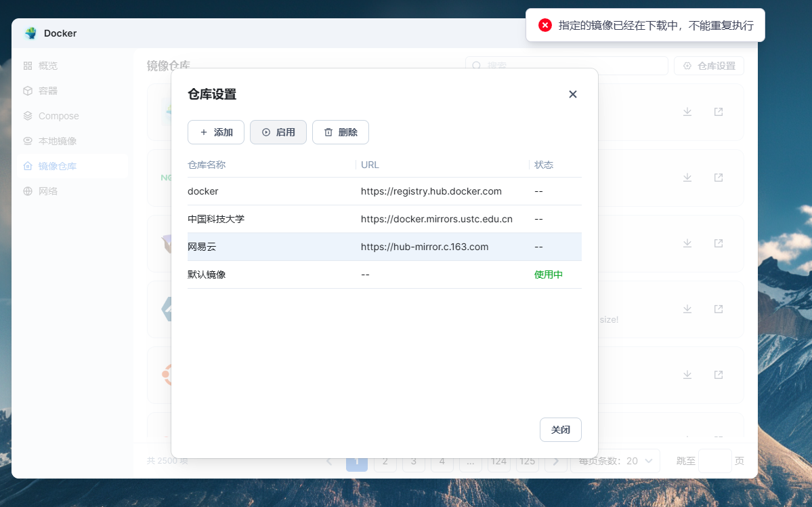Open Compose in the sidebar
The height and width of the screenshot is (507, 812).
tap(72, 116)
